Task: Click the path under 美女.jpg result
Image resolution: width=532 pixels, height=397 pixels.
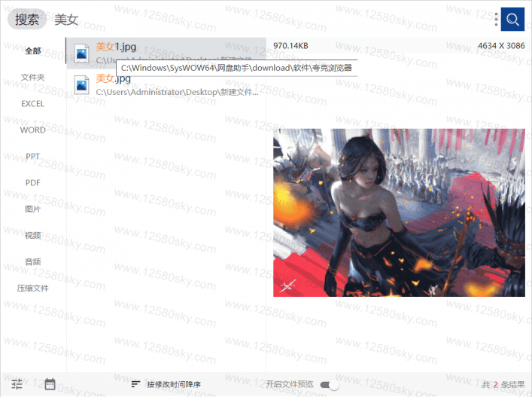Action: (177, 92)
